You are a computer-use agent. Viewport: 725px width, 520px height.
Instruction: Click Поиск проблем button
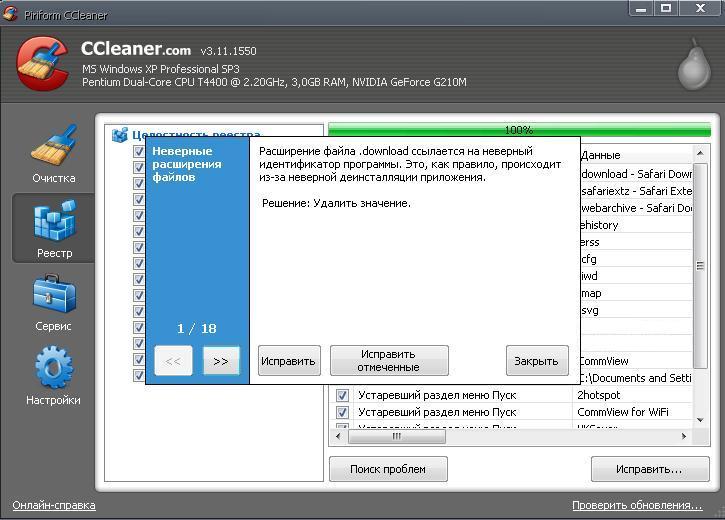(x=388, y=469)
